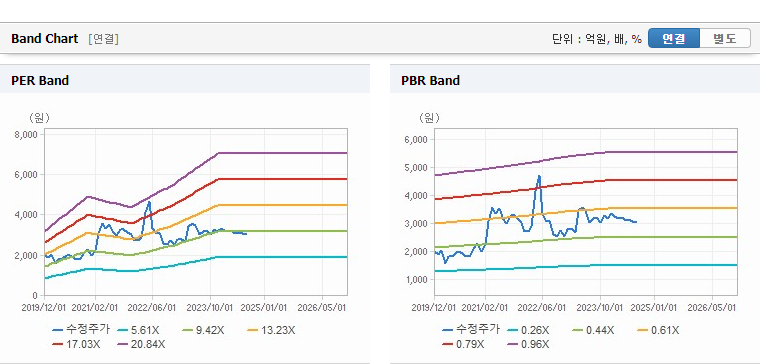Screen dimensions: 760x364
Task: Toggle the 0.96X legend entry
Action: click(x=528, y=344)
